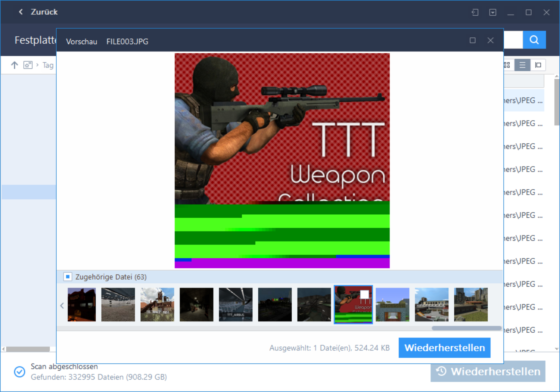
Task: Switch to preview pane view
Action: click(538, 65)
